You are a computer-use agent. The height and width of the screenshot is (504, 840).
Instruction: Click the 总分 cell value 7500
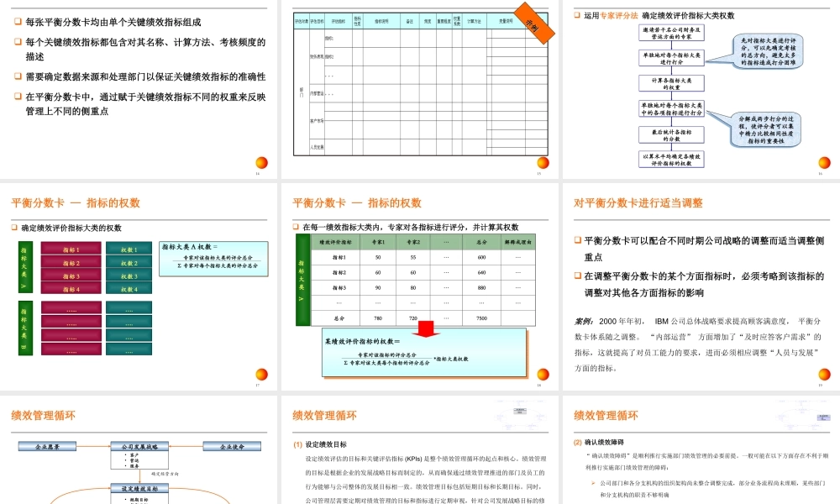pos(481,318)
